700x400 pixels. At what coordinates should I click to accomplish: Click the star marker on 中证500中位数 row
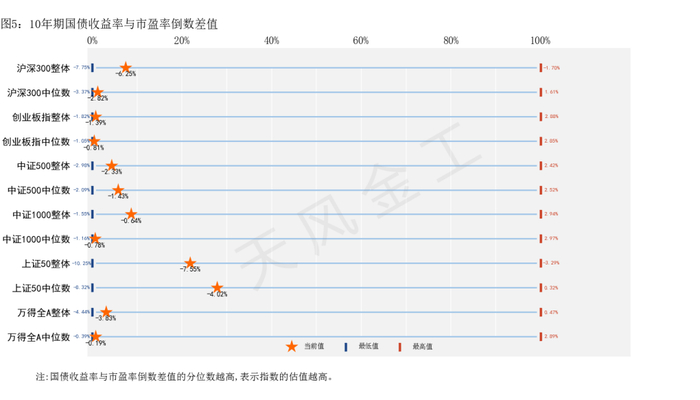pyautogui.click(x=118, y=190)
